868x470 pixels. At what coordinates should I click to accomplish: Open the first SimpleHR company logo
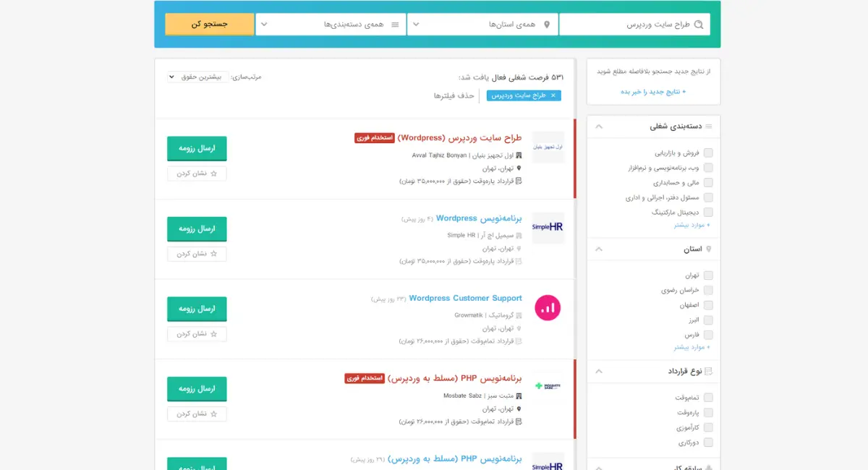point(548,227)
